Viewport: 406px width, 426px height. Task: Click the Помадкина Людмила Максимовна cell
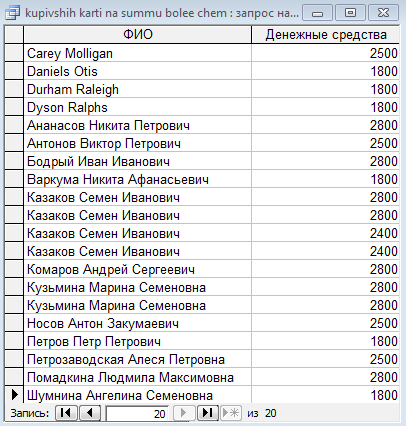pyautogui.click(x=137, y=377)
